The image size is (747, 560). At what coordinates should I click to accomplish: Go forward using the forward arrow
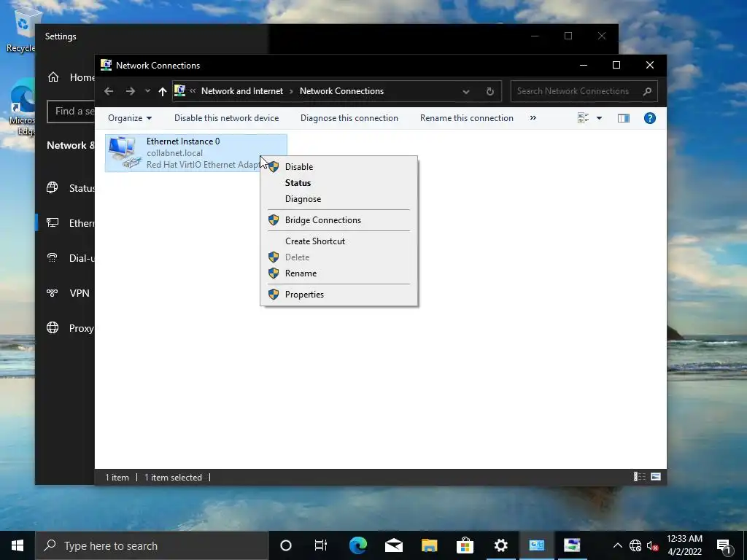point(130,91)
